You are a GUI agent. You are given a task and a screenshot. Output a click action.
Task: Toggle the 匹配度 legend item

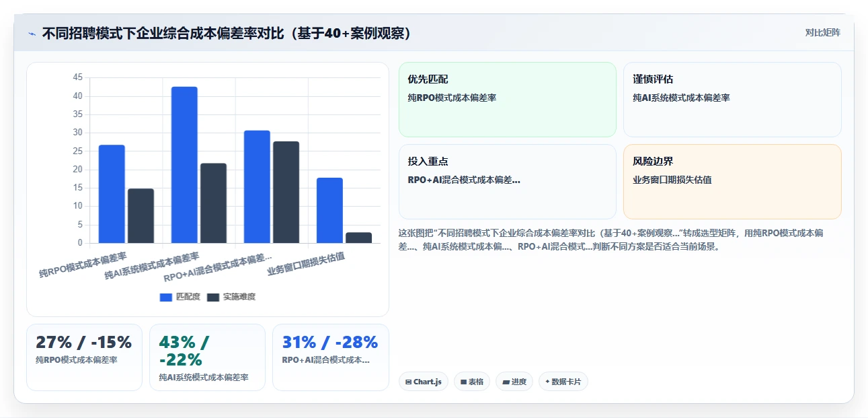(x=180, y=297)
